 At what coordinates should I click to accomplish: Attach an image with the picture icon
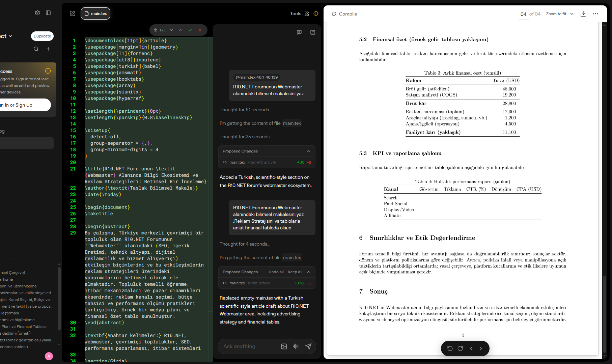[x=284, y=346]
